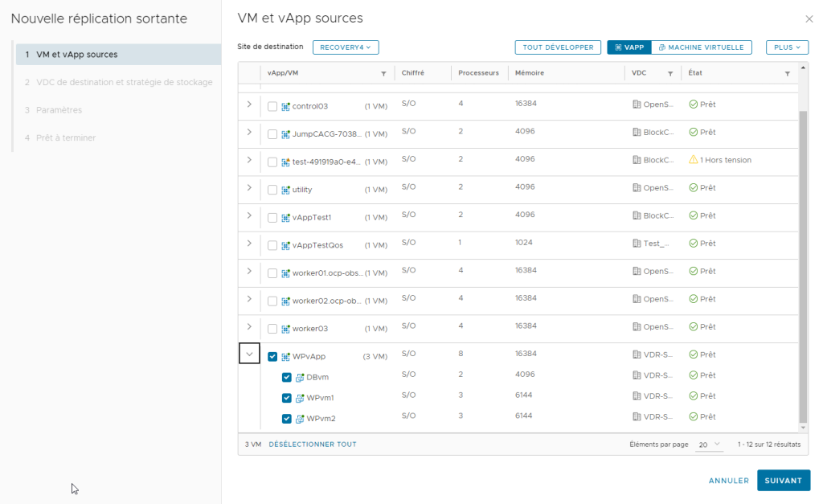Open the RECOVERY4 destination site dropdown

(346, 47)
